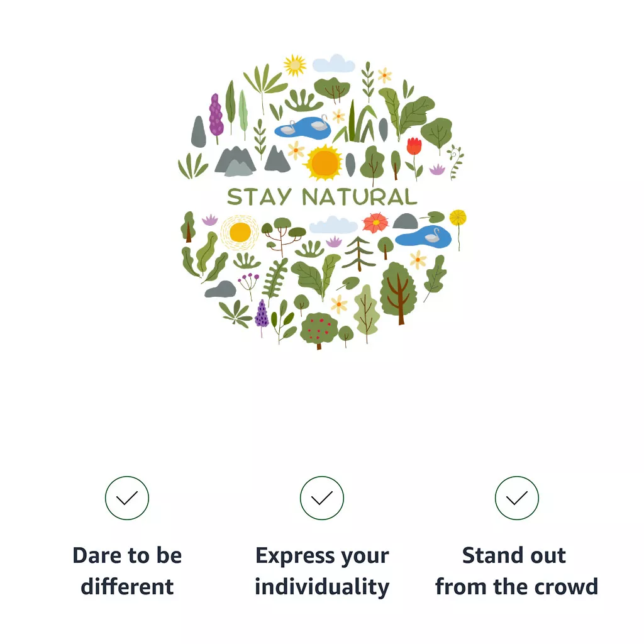Click the "Stand out from the crowd" text
Image resolution: width=644 pixels, height=644 pixels.
[516, 571]
